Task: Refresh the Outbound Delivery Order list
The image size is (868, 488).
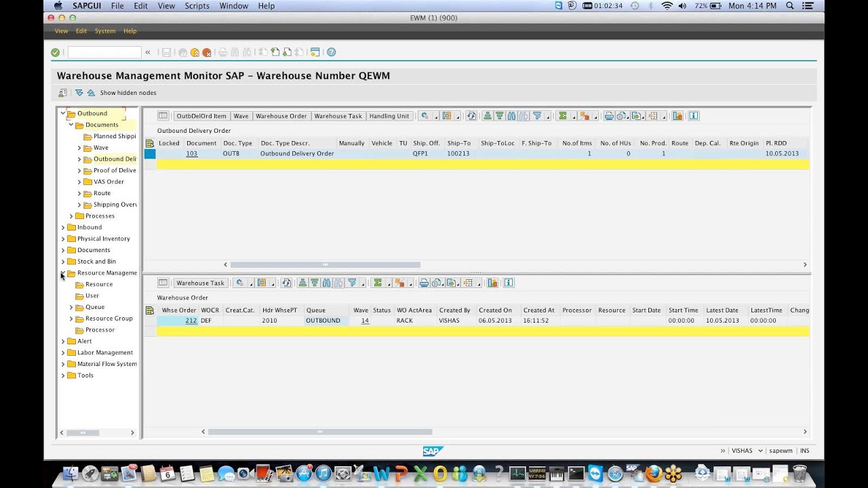Action: click(x=471, y=116)
